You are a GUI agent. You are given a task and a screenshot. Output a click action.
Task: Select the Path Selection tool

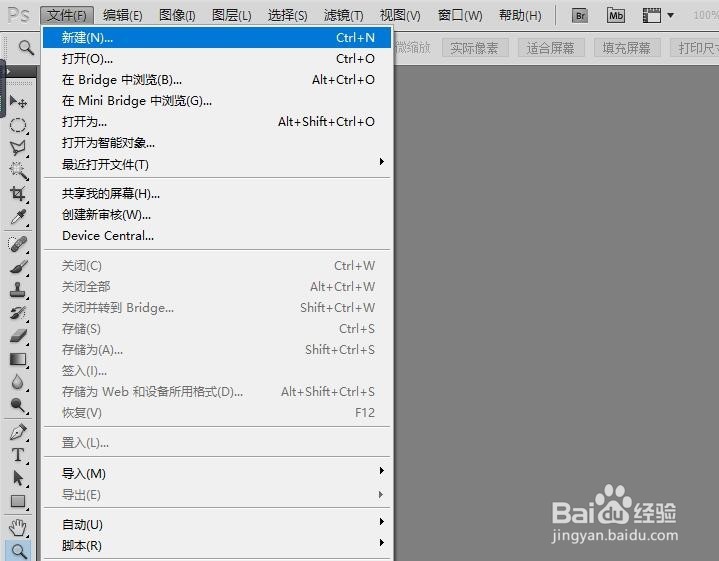18,478
